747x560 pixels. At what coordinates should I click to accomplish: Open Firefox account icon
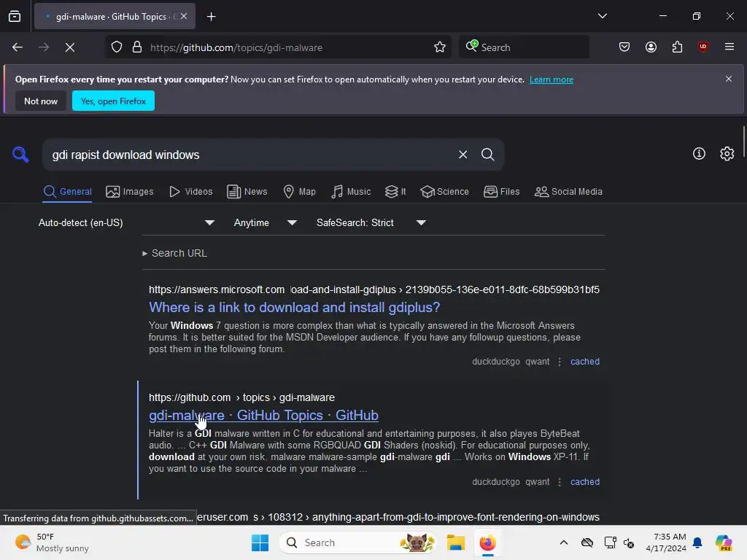click(651, 47)
